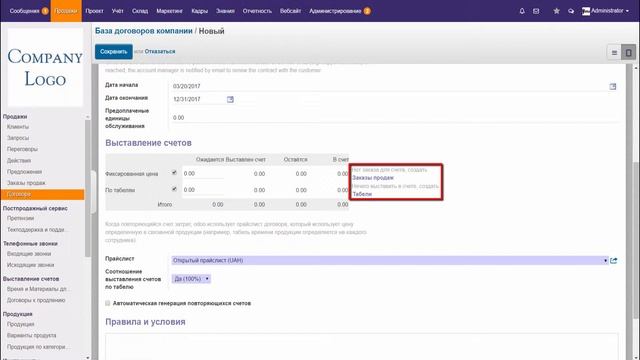Open Предложения in sidebar

24,172
